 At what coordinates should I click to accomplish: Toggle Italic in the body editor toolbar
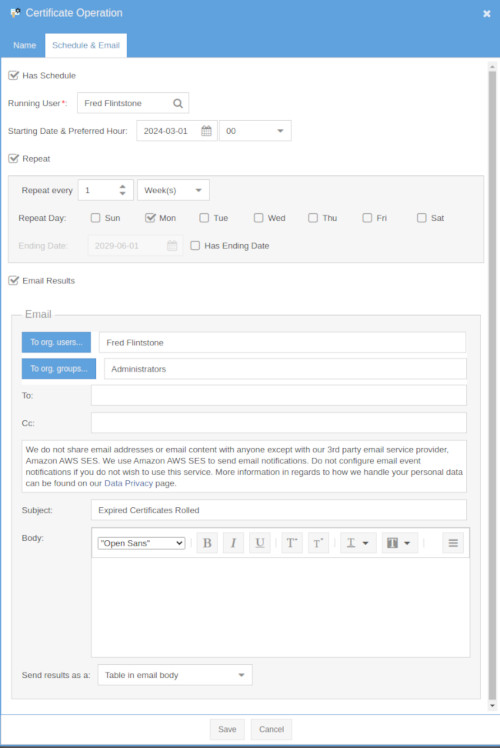pyautogui.click(x=233, y=543)
